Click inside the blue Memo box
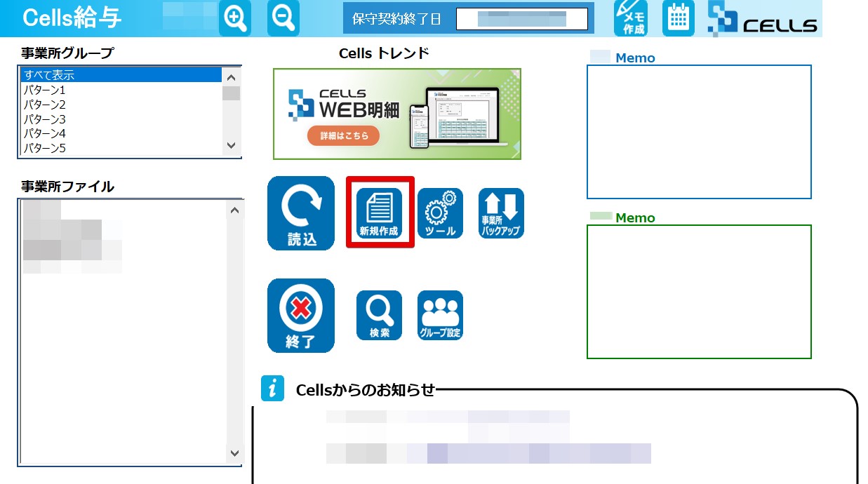 coord(699,132)
